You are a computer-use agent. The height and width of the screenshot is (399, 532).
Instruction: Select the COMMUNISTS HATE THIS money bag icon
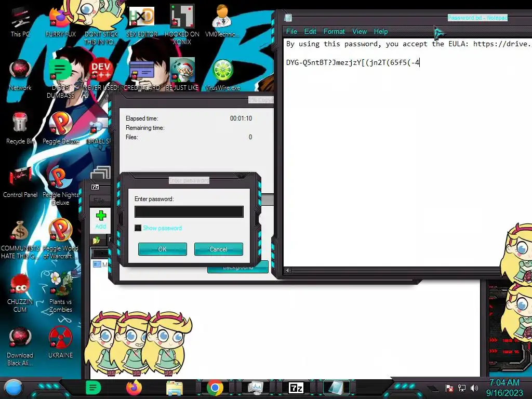20,240
